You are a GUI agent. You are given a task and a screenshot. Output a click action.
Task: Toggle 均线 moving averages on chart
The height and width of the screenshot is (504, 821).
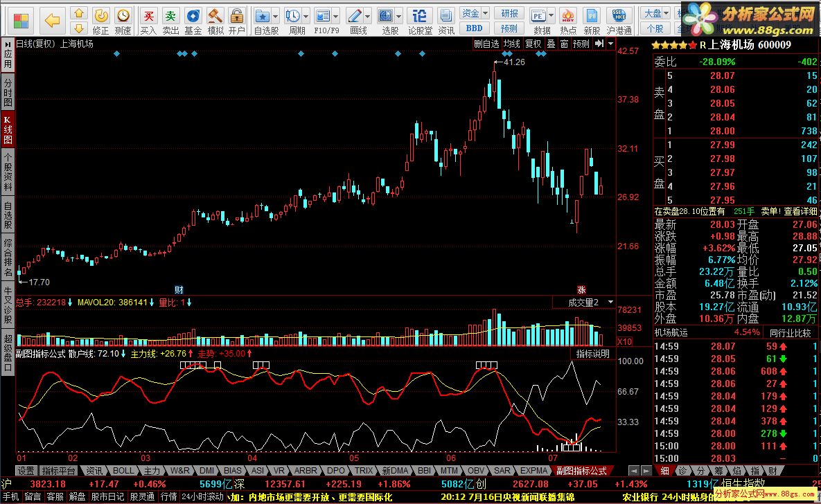[x=511, y=44]
